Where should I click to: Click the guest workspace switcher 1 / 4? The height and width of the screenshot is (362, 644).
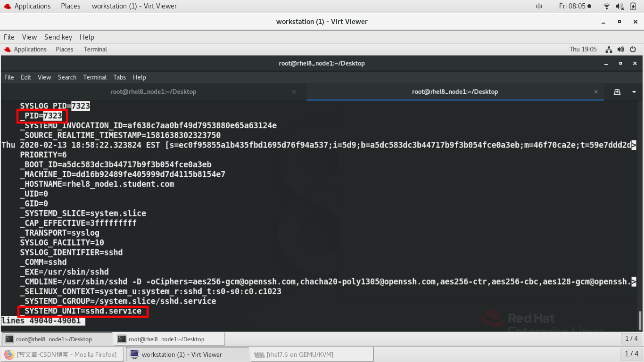(631, 338)
